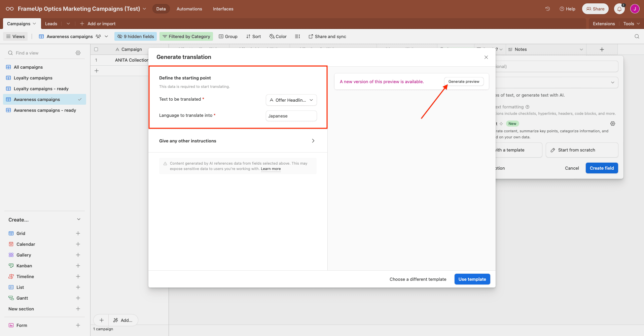Select the checkbox on row 1
Screen dimensions: 644x336
pos(96,60)
